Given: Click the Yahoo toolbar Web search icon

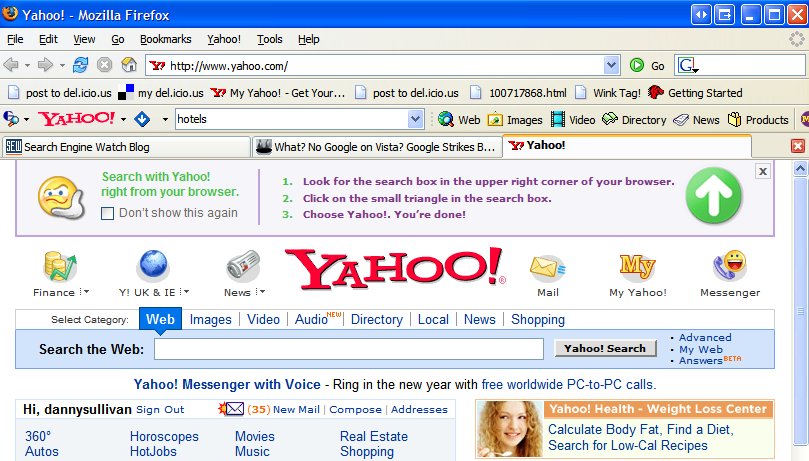Looking at the screenshot, I should pyautogui.click(x=446, y=119).
